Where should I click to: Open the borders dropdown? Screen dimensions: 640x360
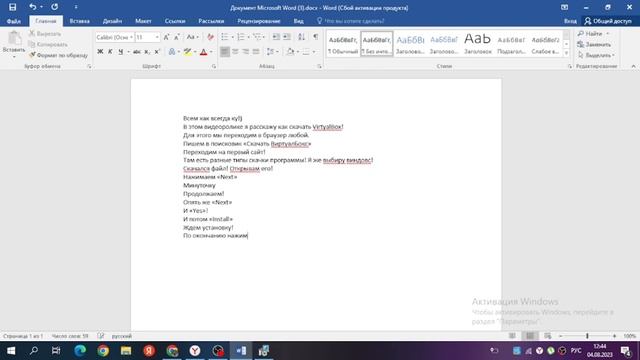click(x=313, y=52)
